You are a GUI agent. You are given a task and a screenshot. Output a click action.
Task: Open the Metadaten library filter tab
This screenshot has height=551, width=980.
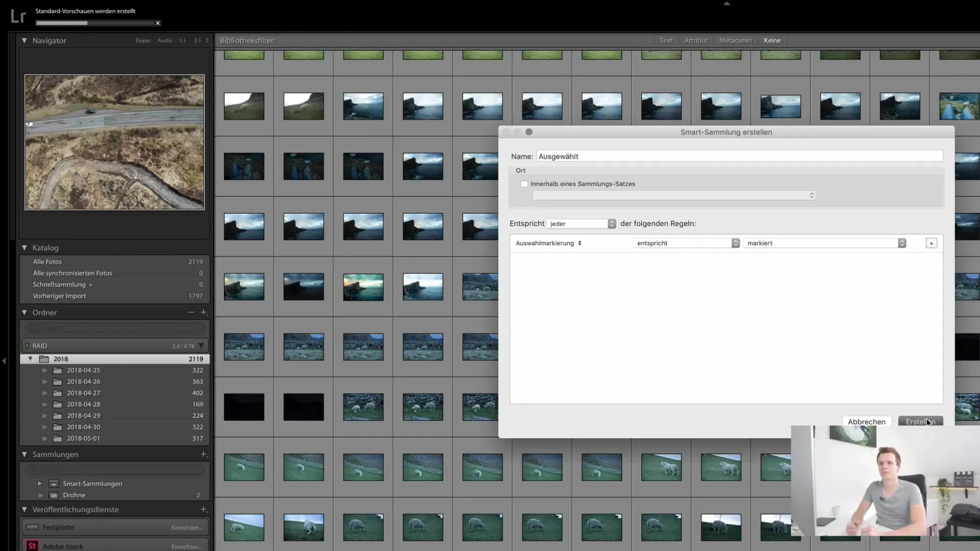736,40
